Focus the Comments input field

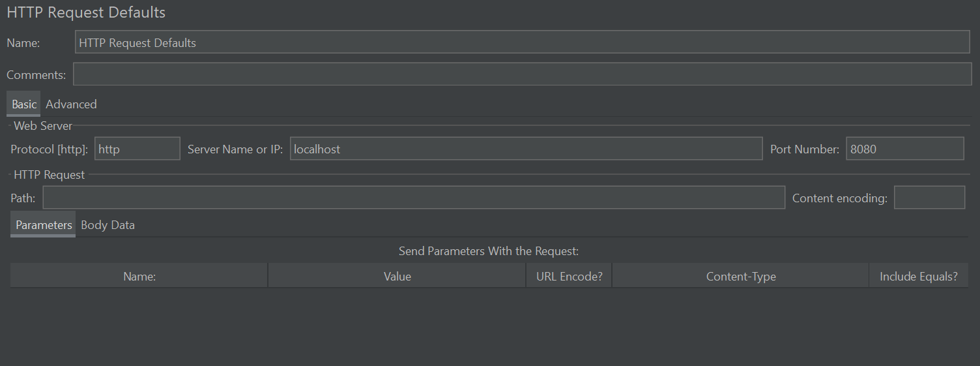[x=522, y=74]
